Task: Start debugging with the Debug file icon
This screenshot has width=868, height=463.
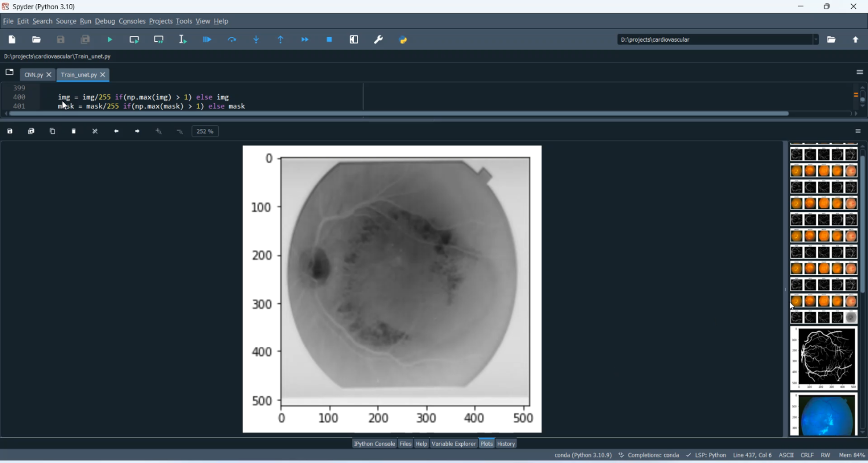Action: coord(207,40)
